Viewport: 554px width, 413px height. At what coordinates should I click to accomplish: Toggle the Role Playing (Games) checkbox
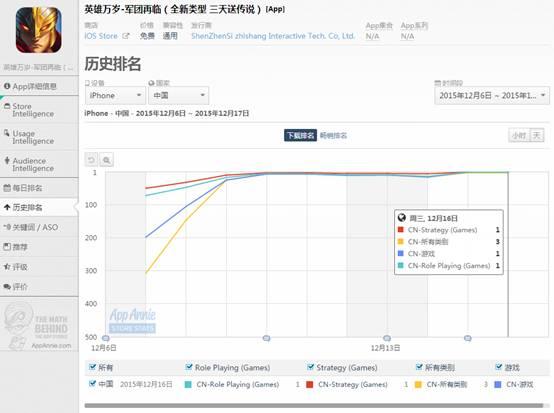pyautogui.click(x=189, y=367)
